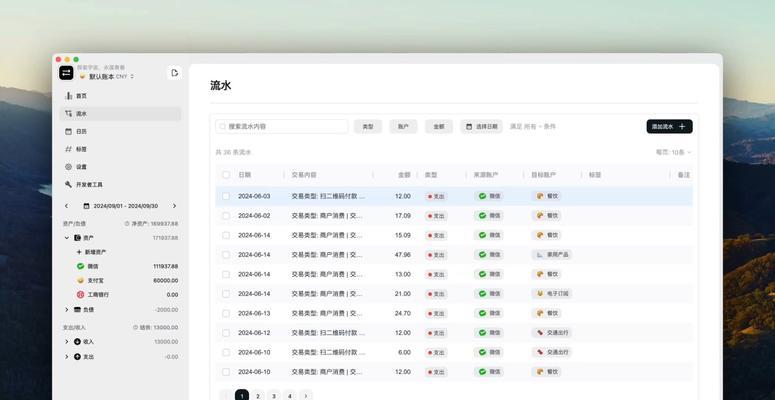Image resolution: width=775 pixels, height=400 pixels.
Task: Go to the previous date range arrow
Action: point(67,206)
